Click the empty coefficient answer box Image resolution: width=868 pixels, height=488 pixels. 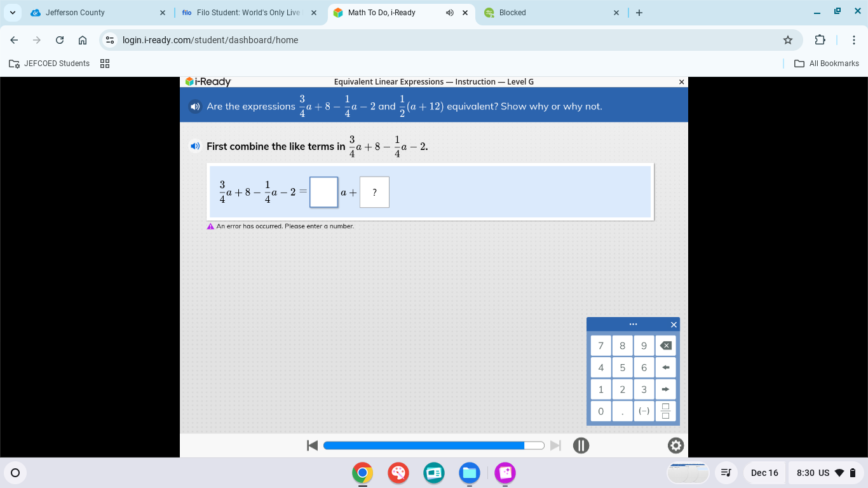[323, 192]
